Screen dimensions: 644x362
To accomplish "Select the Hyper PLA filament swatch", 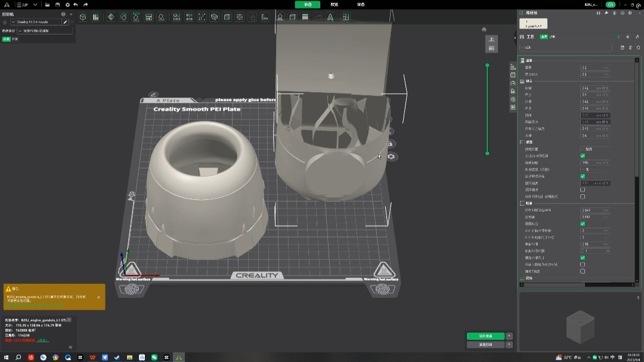I will (x=533, y=23).
